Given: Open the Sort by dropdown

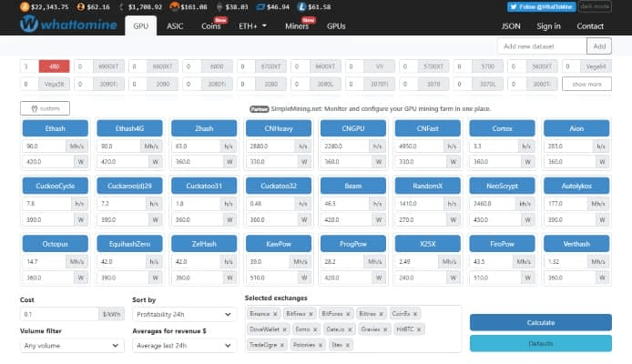Looking at the screenshot, I should 184,315.
